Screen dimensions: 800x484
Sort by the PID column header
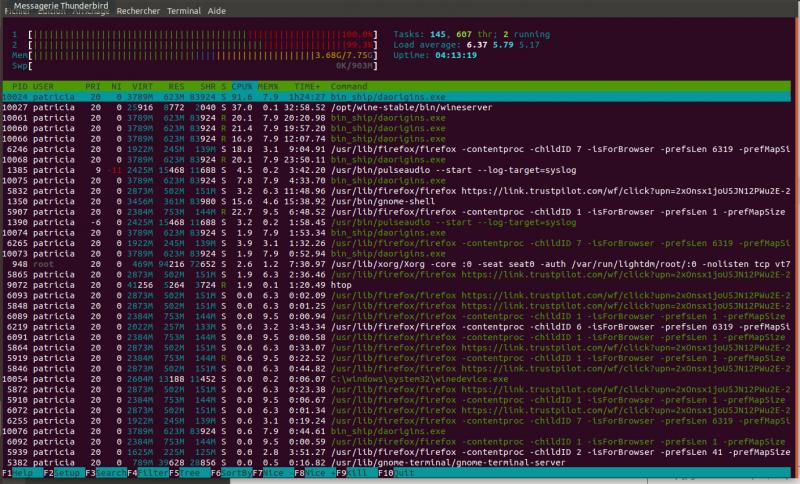click(x=20, y=86)
